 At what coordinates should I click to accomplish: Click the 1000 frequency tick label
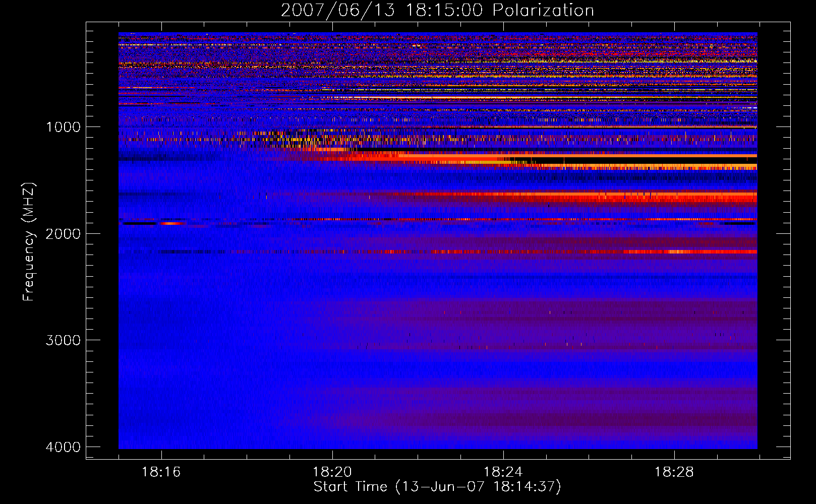coord(63,127)
